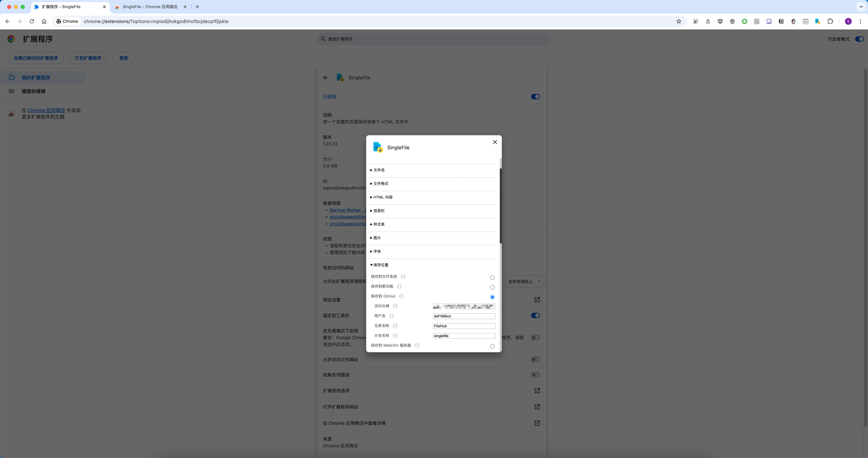Screen dimensions: 868x458
Task: Open the profile avatar S menu
Action: click(848, 21)
